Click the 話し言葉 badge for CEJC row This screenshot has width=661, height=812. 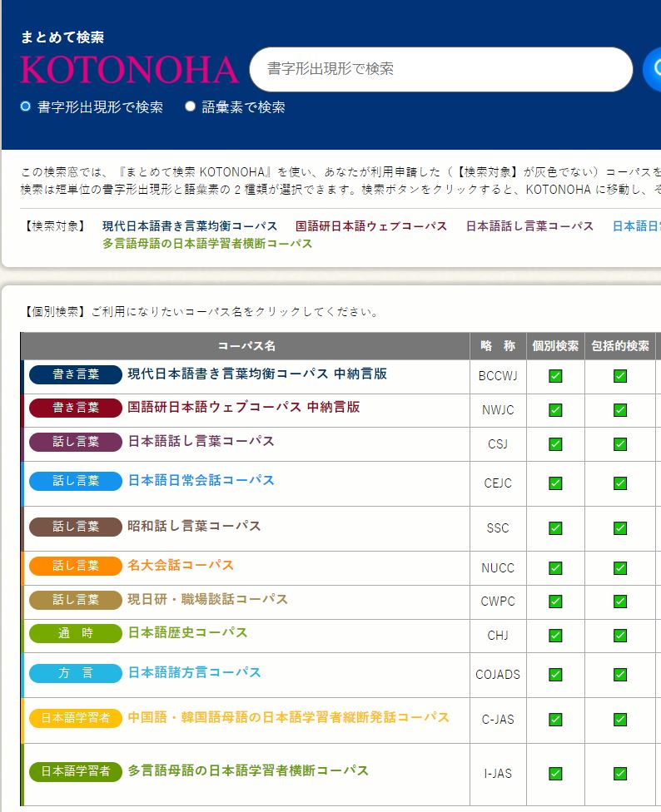pyautogui.click(x=76, y=481)
